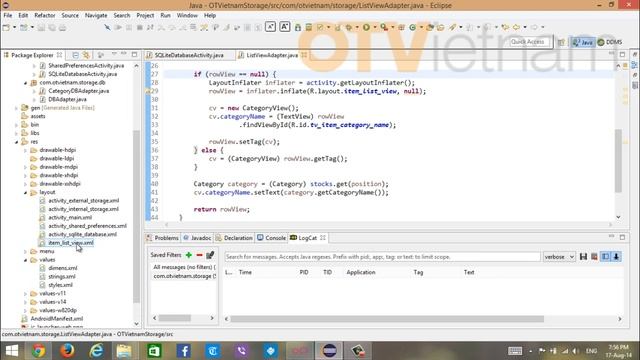
Task: Open the Source menu
Action: 70,16
